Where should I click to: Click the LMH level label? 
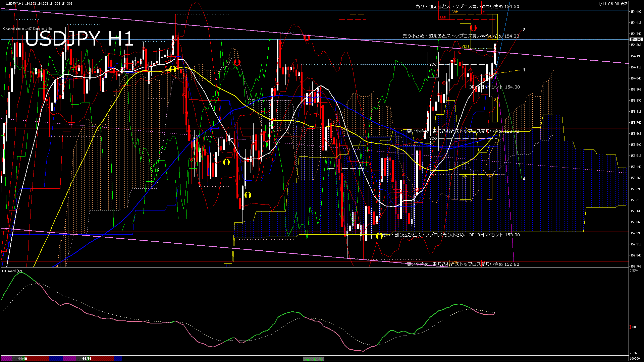[x=443, y=17]
